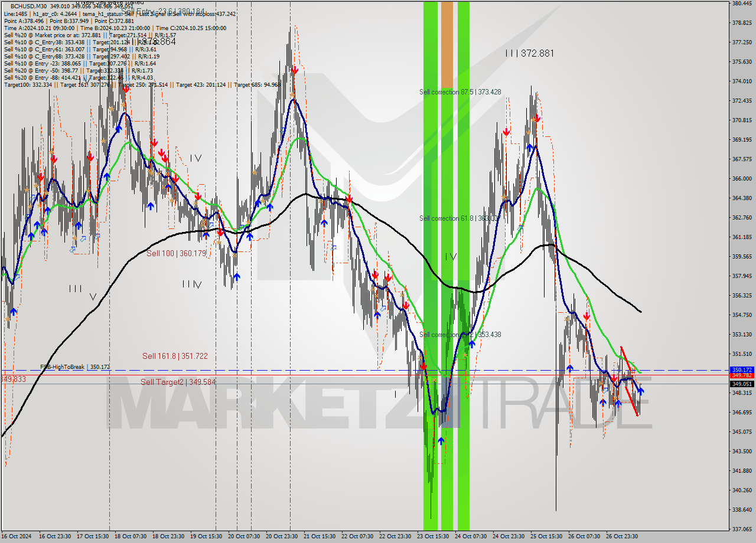Select the 'Sell %20 @ Entry -88: 414.421' line
Image resolution: width=756 pixels, height=543 pixels.
pos(79,77)
